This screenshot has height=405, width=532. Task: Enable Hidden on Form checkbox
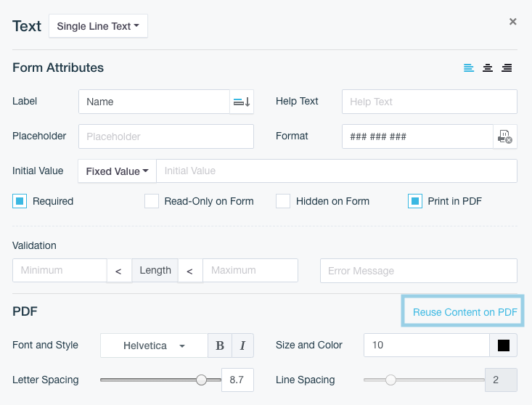pyautogui.click(x=283, y=201)
